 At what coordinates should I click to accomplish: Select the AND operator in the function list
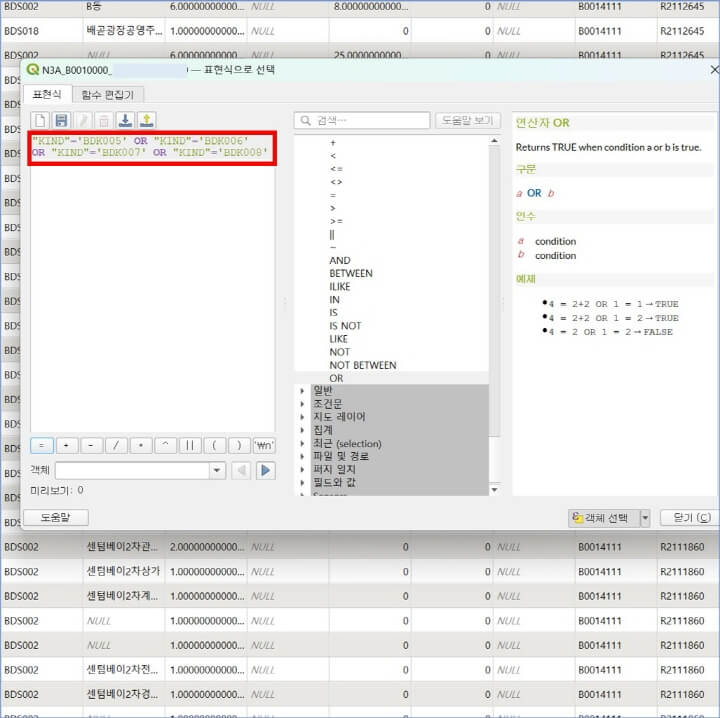coord(340,260)
